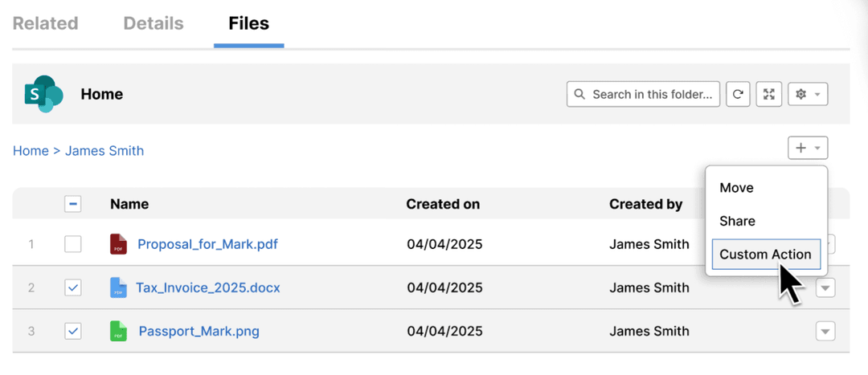Open row actions dropdown for Passport_Mark.png
Viewport: 868px width, 375px height.
pos(825,332)
